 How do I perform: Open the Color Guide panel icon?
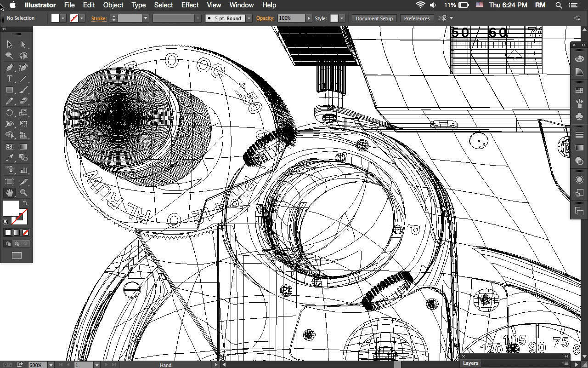tap(579, 72)
